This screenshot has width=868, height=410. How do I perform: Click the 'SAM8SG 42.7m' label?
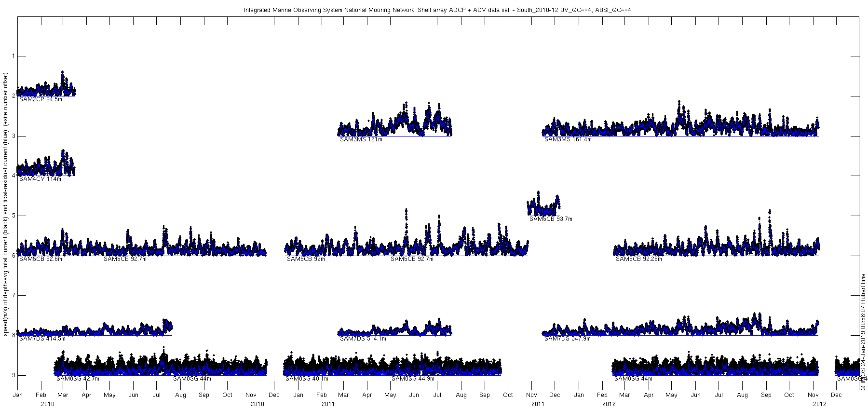point(78,379)
